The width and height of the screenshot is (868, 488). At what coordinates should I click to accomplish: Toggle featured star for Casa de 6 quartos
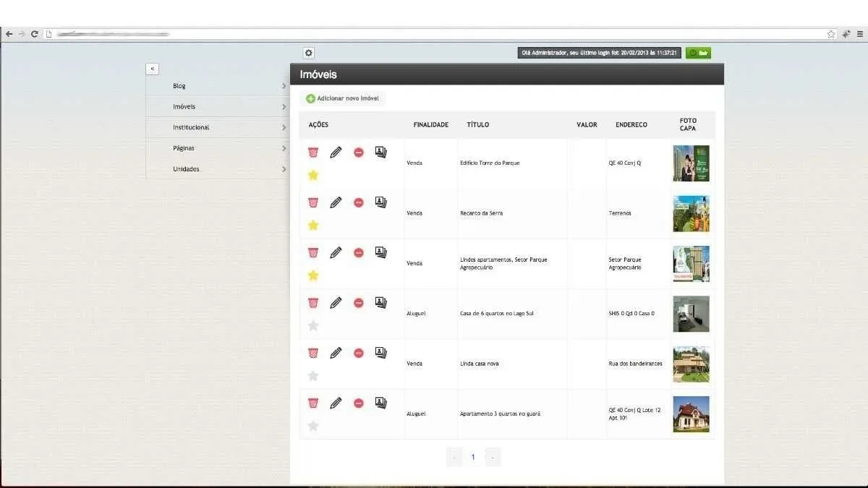click(313, 325)
